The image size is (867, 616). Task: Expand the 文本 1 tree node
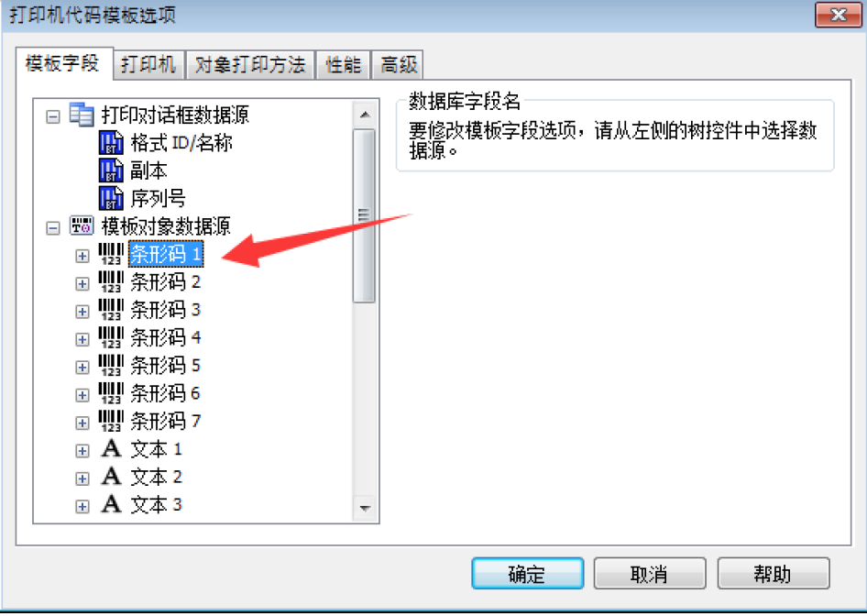[x=82, y=451]
